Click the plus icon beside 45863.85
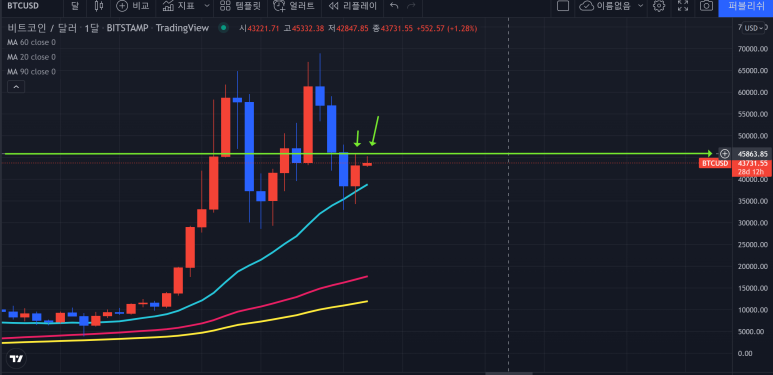Image resolution: width=773 pixels, height=375 pixels. 724,153
